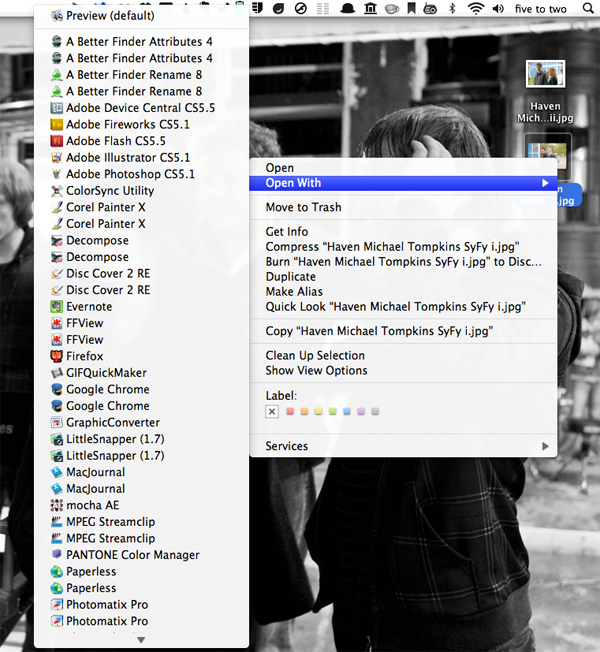This screenshot has height=652, width=600.
Task: Apply the blue label color
Action: (347, 411)
